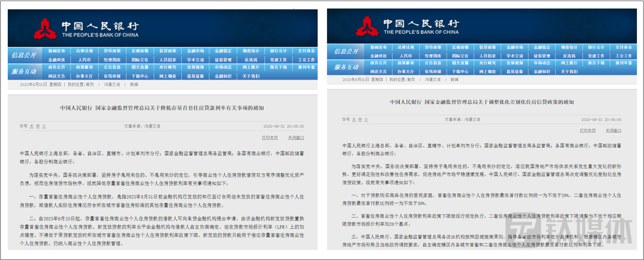Click 打印本页 on the left page

click(x=270, y=138)
